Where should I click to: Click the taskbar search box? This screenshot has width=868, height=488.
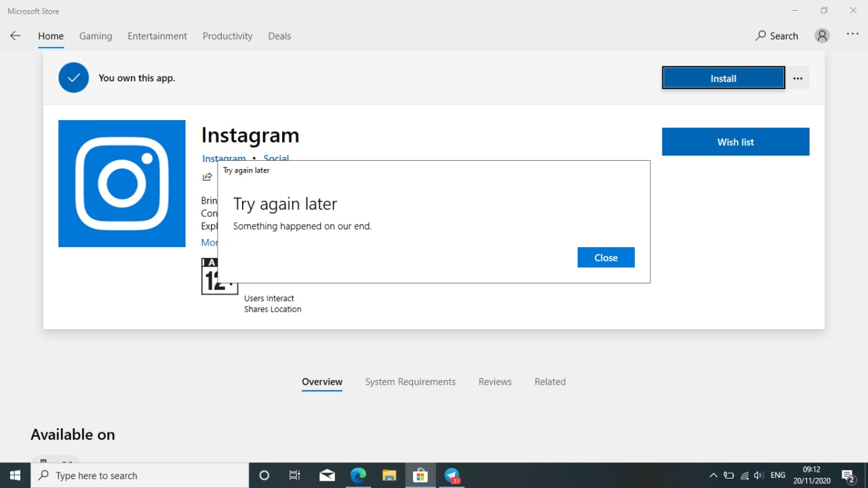click(x=140, y=475)
